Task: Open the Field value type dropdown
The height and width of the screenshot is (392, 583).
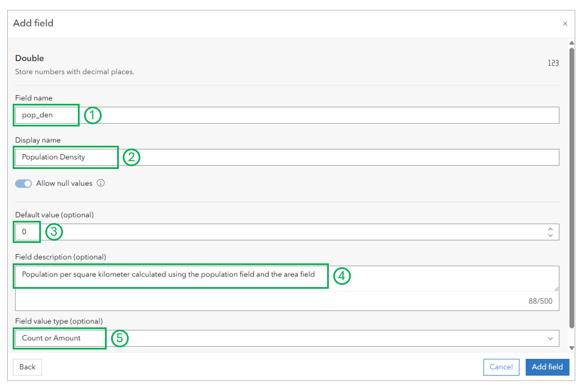Action: point(287,338)
